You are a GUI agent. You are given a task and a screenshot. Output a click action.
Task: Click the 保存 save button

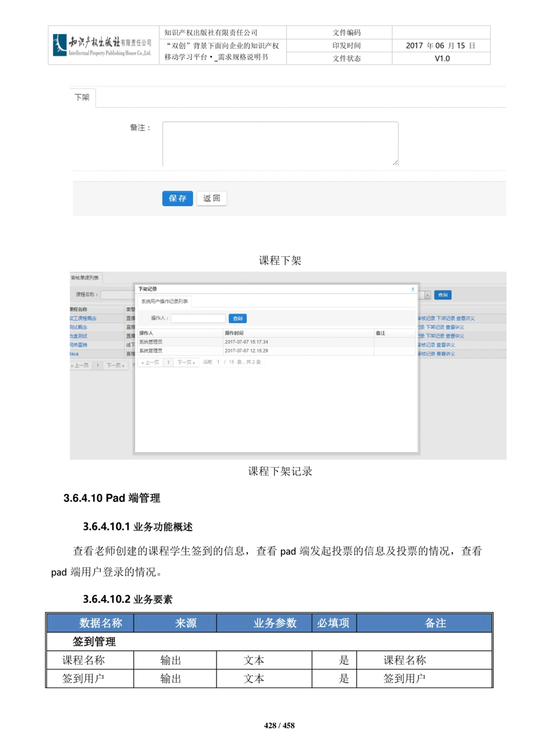click(177, 198)
